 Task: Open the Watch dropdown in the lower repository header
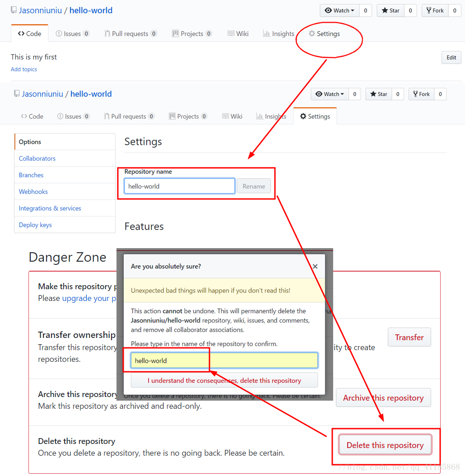330,94
